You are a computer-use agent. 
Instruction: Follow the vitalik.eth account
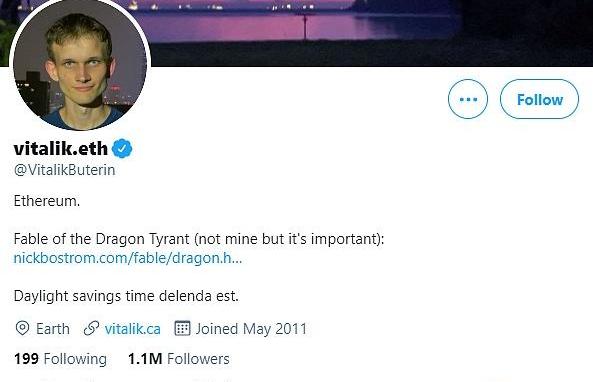539,99
